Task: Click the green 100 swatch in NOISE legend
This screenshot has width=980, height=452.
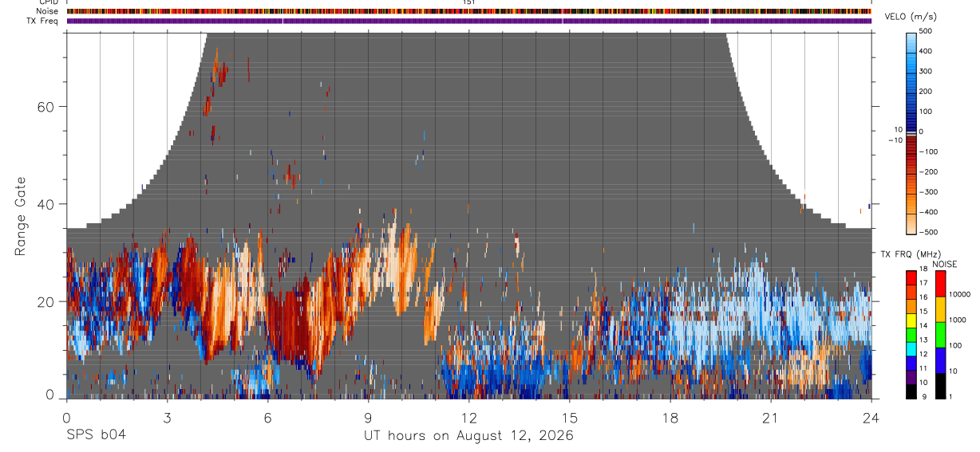Action: pyautogui.click(x=941, y=336)
